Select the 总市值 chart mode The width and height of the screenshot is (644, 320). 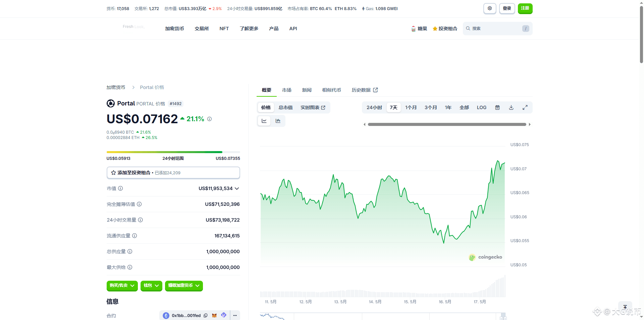click(285, 107)
